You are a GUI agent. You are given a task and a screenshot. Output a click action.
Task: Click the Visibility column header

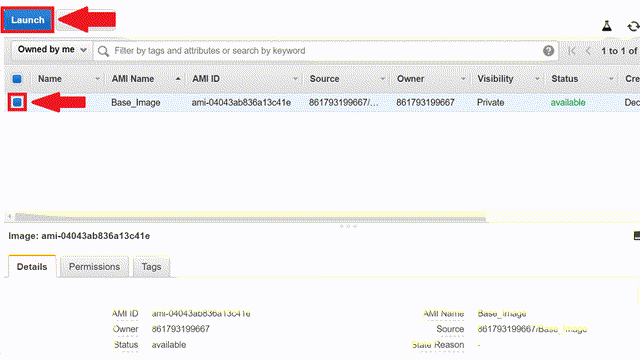495,79
